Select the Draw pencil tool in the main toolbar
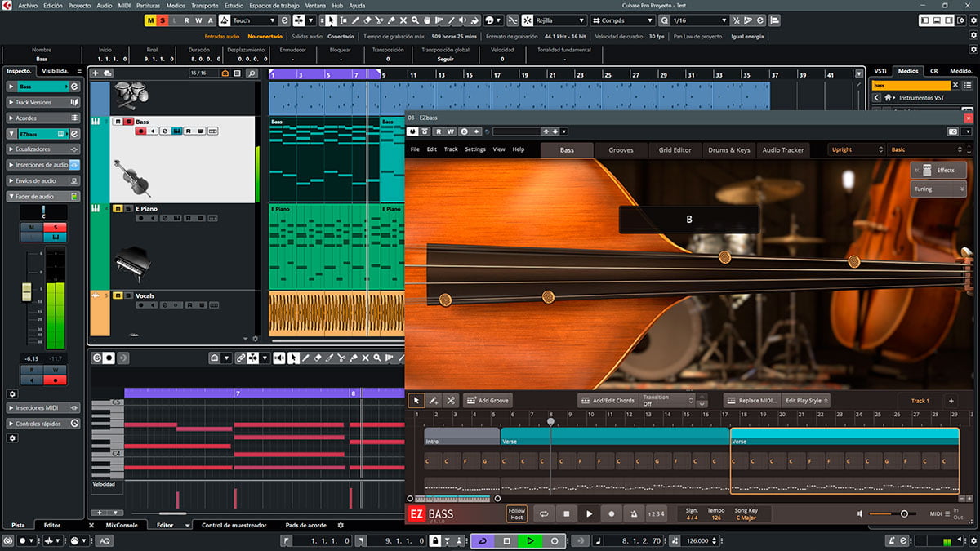 355,20
